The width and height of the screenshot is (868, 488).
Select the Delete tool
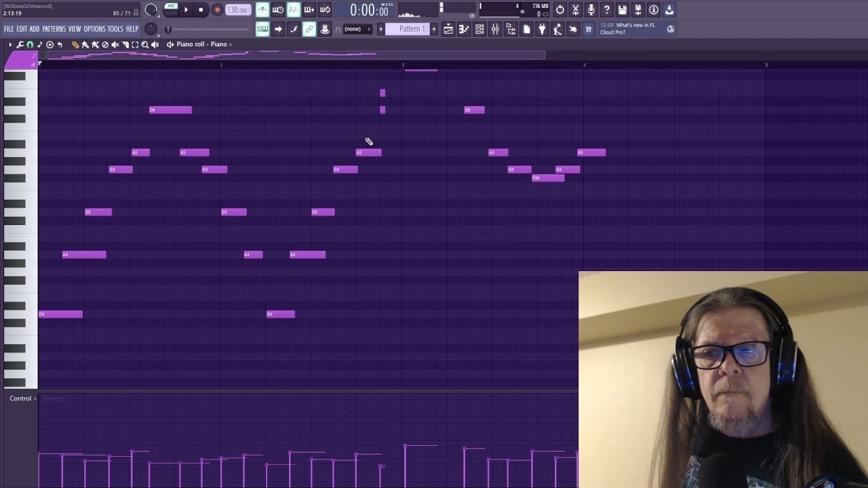point(105,44)
